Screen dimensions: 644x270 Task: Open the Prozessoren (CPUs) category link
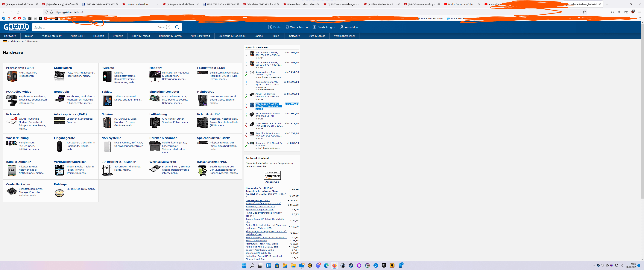pos(21,68)
